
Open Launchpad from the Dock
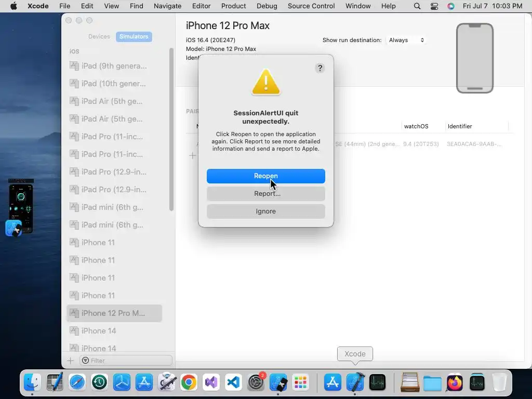pos(300,382)
